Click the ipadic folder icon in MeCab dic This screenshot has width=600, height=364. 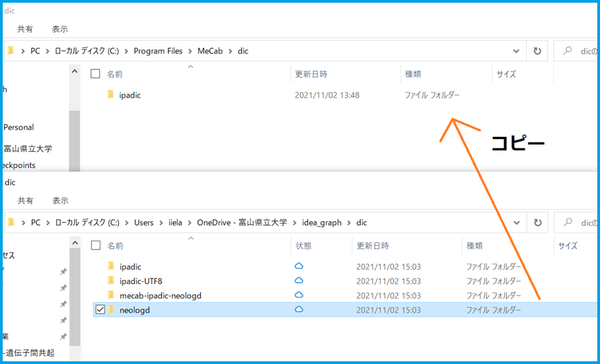[x=111, y=95]
